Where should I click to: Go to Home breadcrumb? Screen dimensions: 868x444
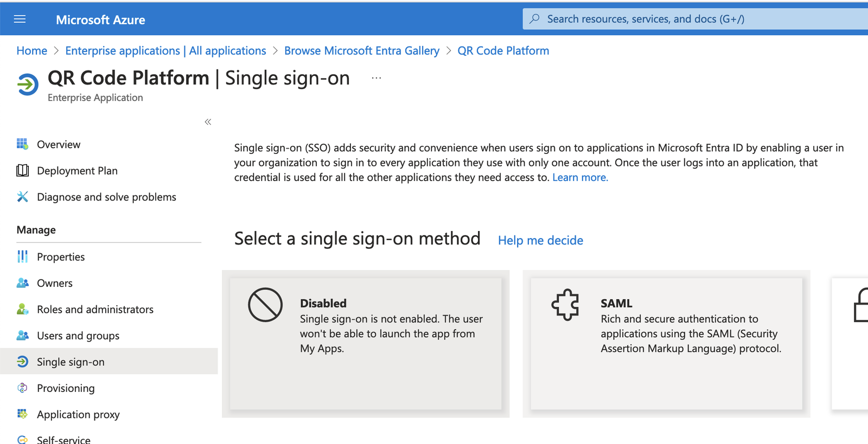pos(32,50)
